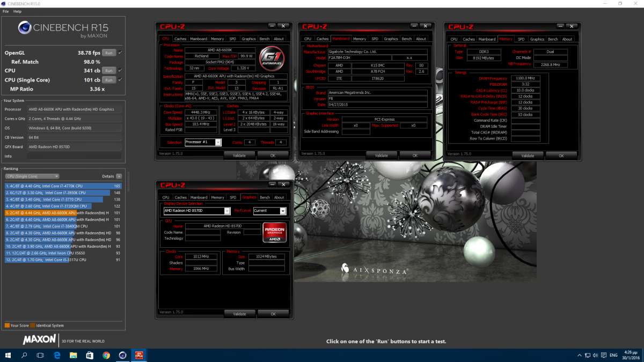This screenshot has height=362, width=644.
Task: Toggle the CPU test checkbox
Action: tap(120, 70)
